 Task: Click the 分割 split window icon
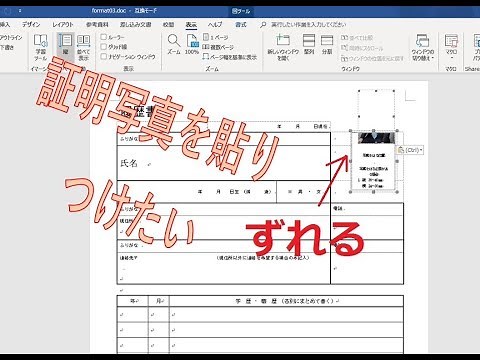point(327,44)
